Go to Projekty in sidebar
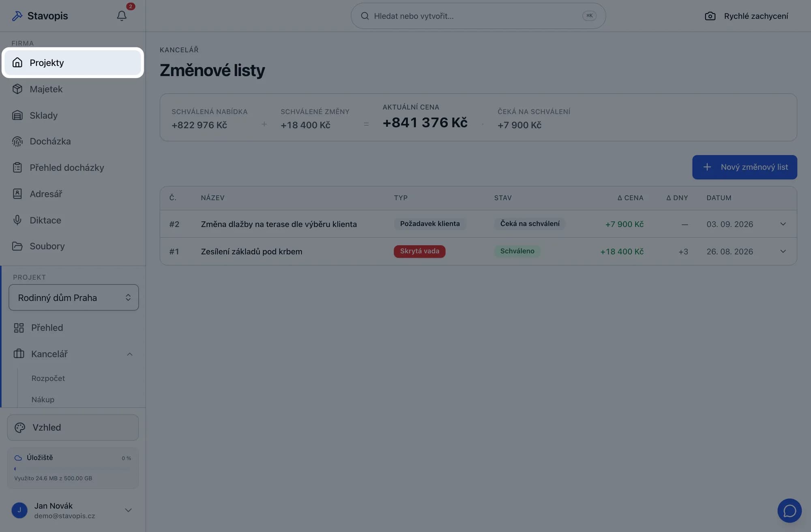This screenshot has height=532, width=811. [x=73, y=63]
